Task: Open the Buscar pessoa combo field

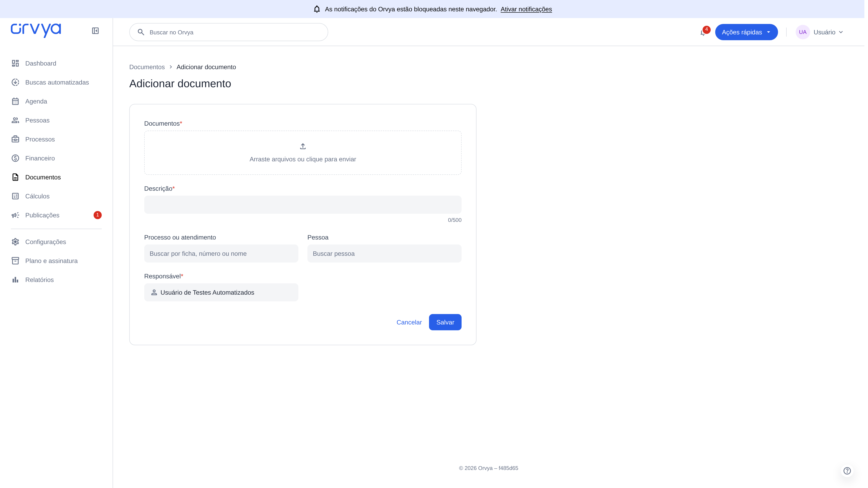Action: pos(384,253)
